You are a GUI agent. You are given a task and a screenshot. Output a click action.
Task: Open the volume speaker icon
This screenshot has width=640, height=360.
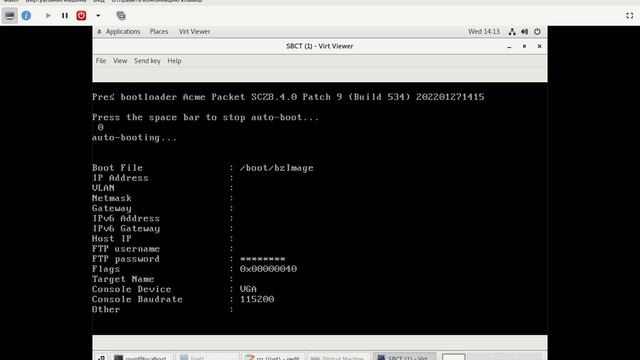524,31
